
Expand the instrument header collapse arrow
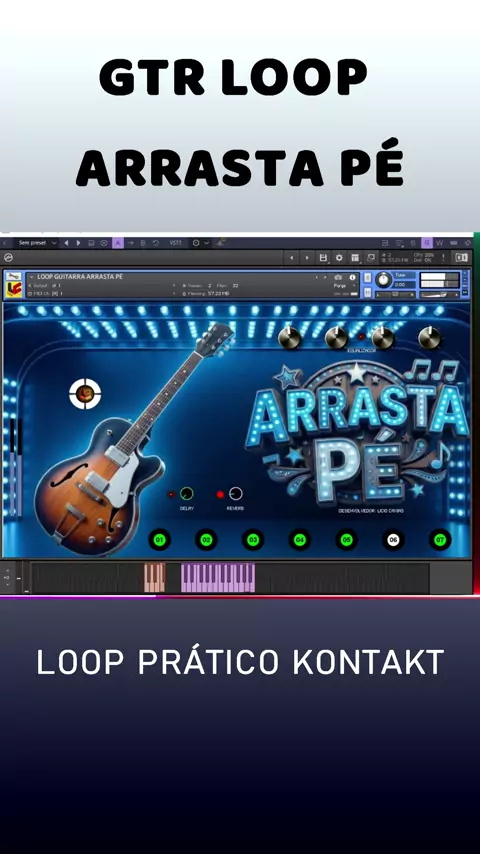[32, 277]
